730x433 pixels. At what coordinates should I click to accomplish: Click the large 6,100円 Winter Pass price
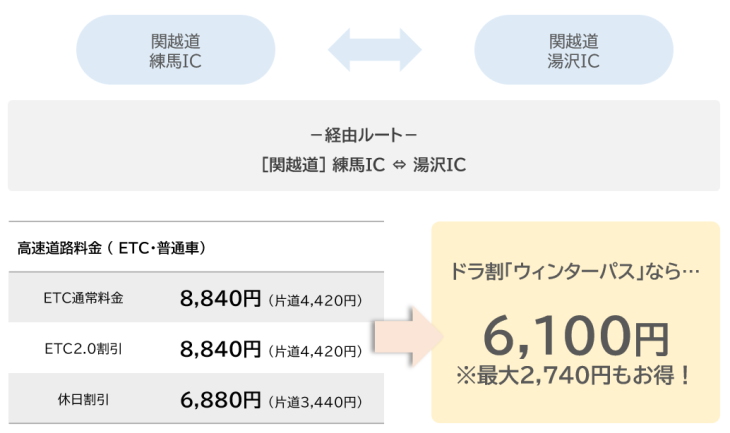pyautogui.click(x=575, y=335)
